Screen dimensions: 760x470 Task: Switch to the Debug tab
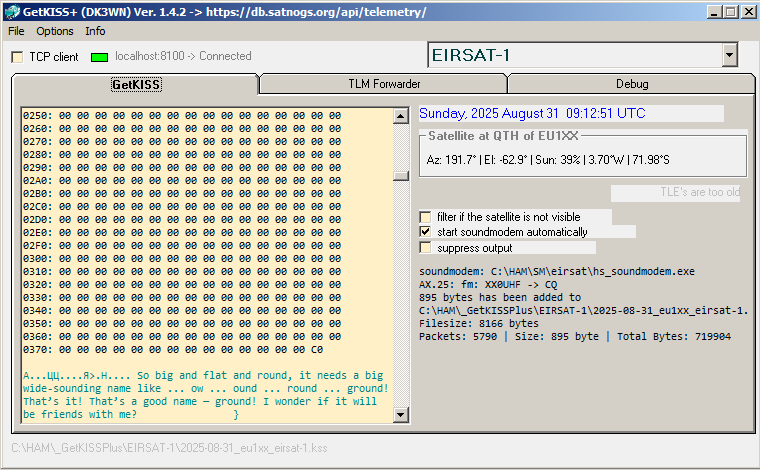[631, 84]
